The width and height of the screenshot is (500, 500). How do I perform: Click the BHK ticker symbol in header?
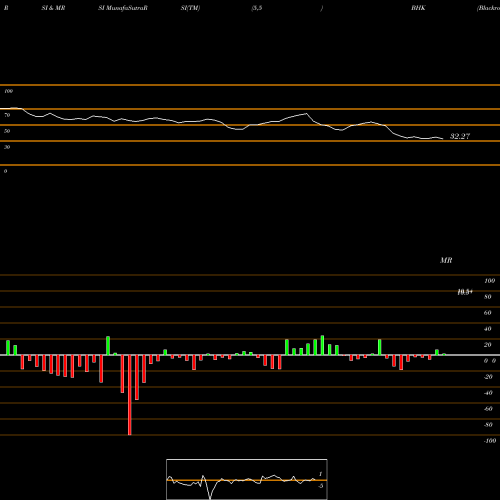[x=418, y=8]
